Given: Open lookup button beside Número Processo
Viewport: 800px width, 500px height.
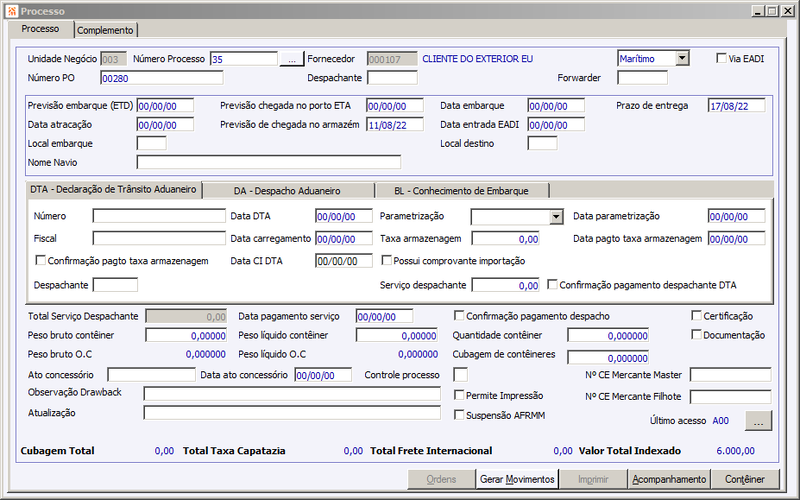Looking at the screenshot, I should [x=291, y=59].
